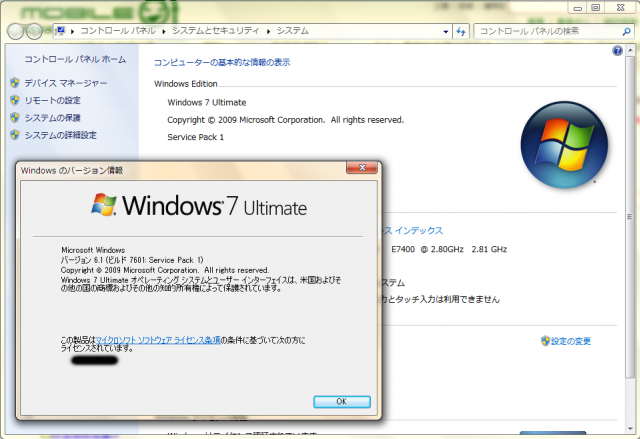Close the Windows version information dialog
This screenshot has height=439, width=640.
click(x=362, y=168)
